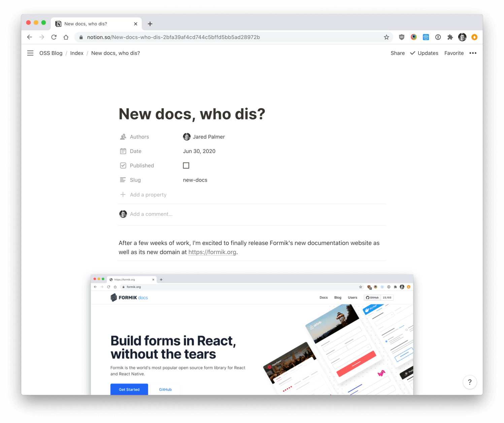504x423 pixels.
Task: Click the orange upload extension icon
Action: 474,37
